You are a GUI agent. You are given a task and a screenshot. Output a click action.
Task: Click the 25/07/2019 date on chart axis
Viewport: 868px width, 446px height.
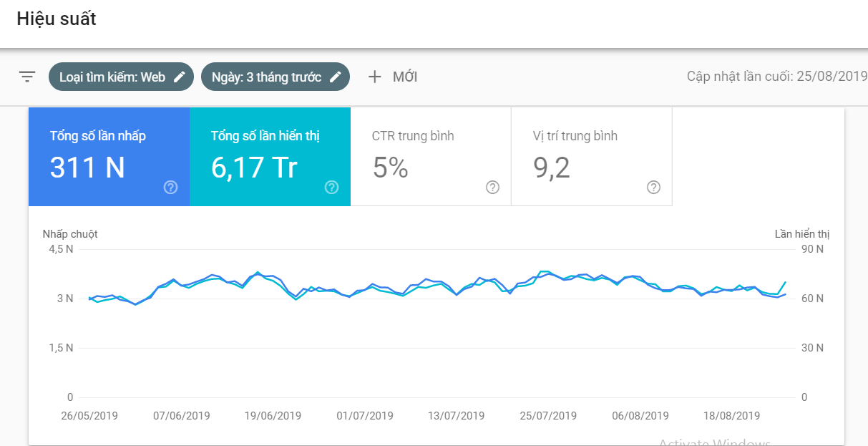tap(548, 416)
